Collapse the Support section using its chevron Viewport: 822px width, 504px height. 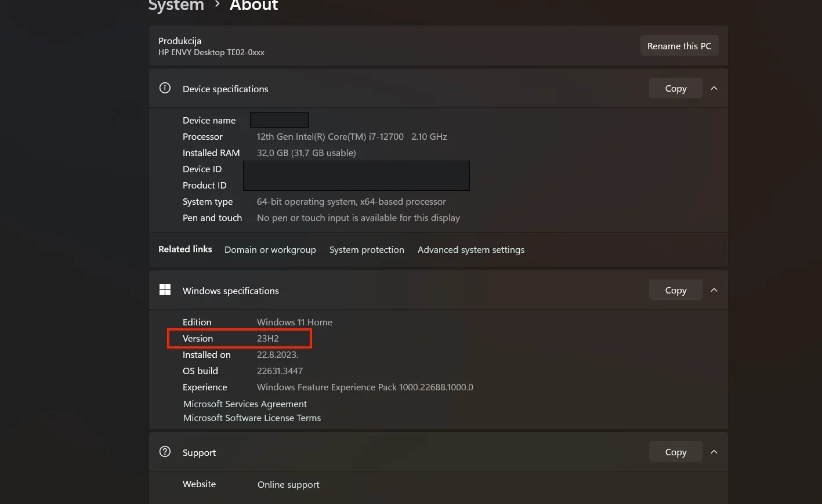click(x=714, y=452)
